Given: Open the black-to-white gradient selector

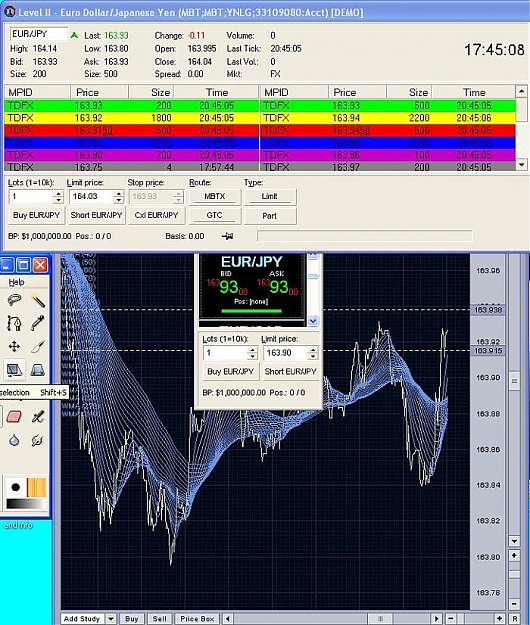Looking at the screenshot, I should pyautogui.click(x=26, y=504).
